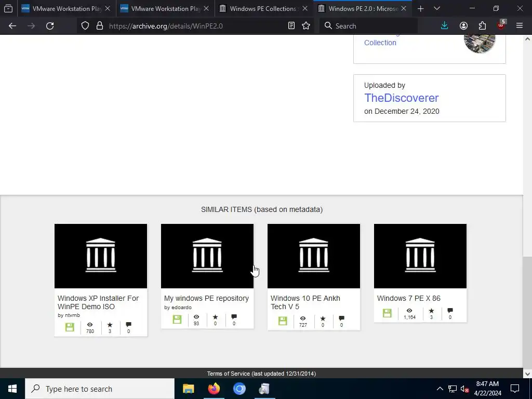Focus the Firefox Search box
Viewport: 532px width, 399px height.
[x=368, y=26]
